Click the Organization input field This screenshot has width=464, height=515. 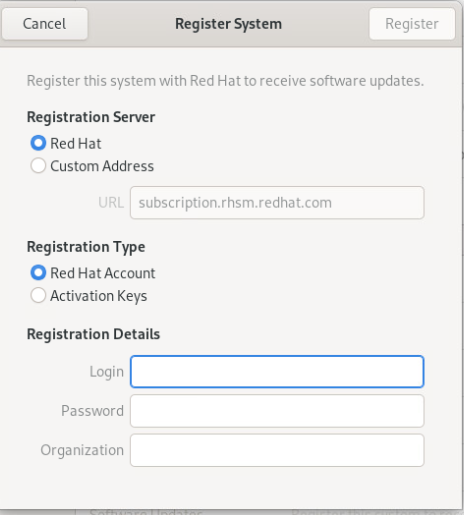[277, 450]
